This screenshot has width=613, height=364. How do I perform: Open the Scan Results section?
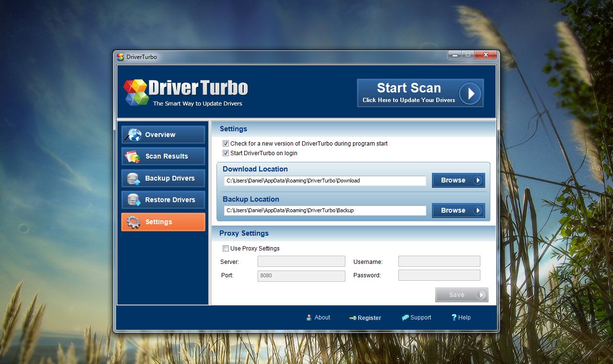(x=163, y=156)
